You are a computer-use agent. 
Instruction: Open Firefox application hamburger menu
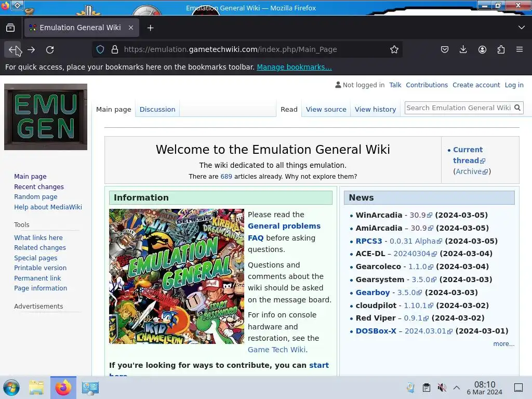[x=520, y=49]
